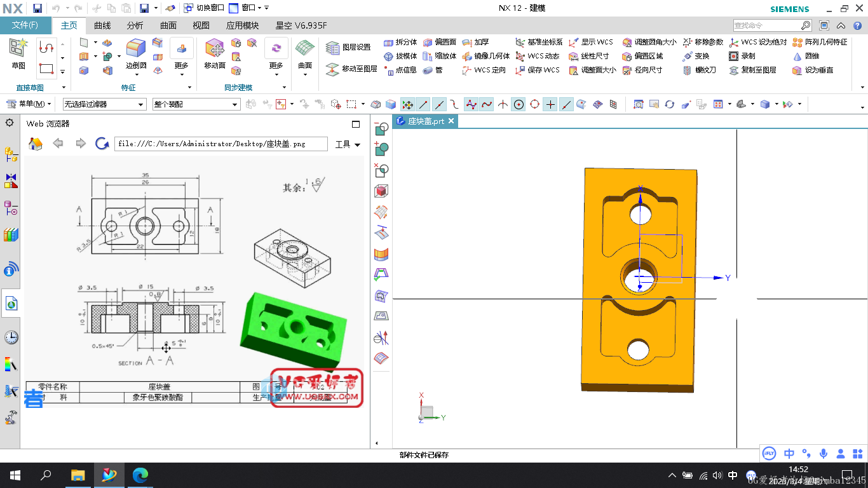Click 移动至图层 (Move to Layer)
This screenshot has width=868, height=488.
(x=351, y=69)
